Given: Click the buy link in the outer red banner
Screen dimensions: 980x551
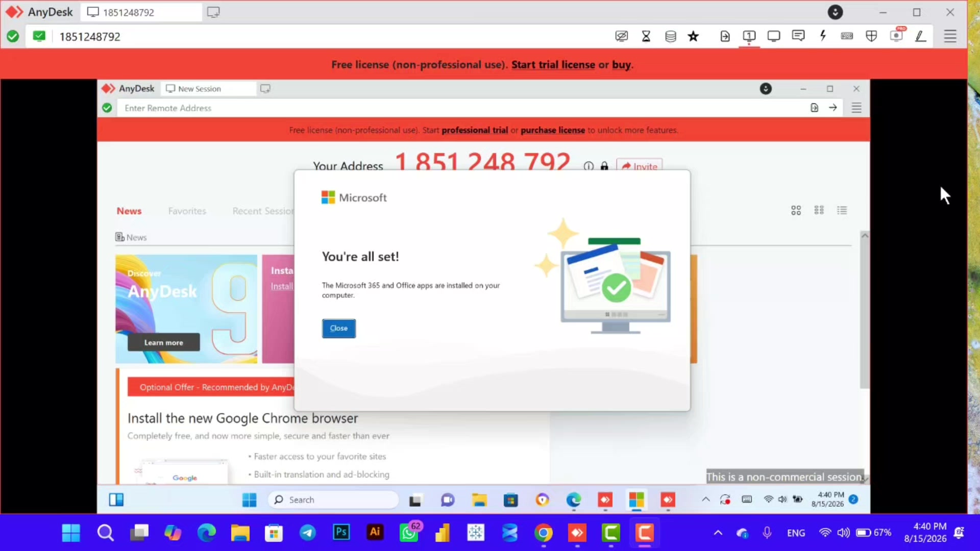Looking at the screenshot, I should click(621, 65).
